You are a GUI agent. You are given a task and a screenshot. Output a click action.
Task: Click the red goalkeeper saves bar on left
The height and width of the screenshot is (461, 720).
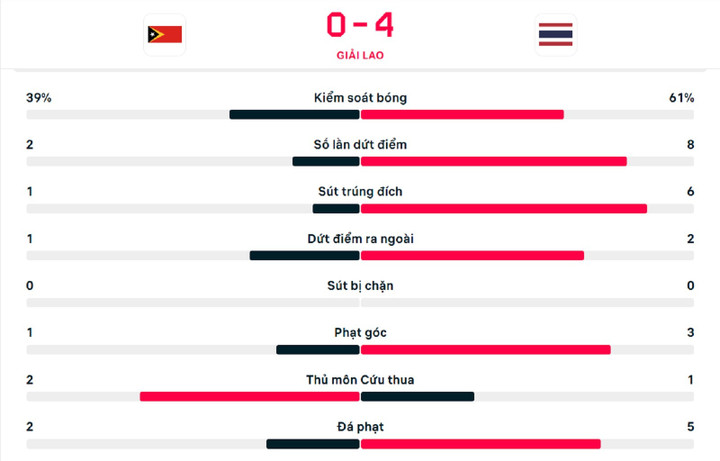pyautogui.click(x=249, y=396)
